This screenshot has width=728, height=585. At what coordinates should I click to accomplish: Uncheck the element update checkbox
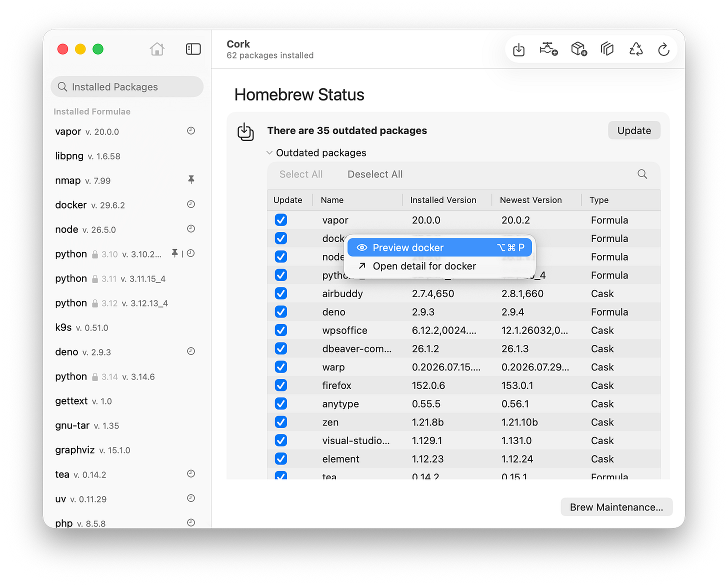[x=281, y=459]
